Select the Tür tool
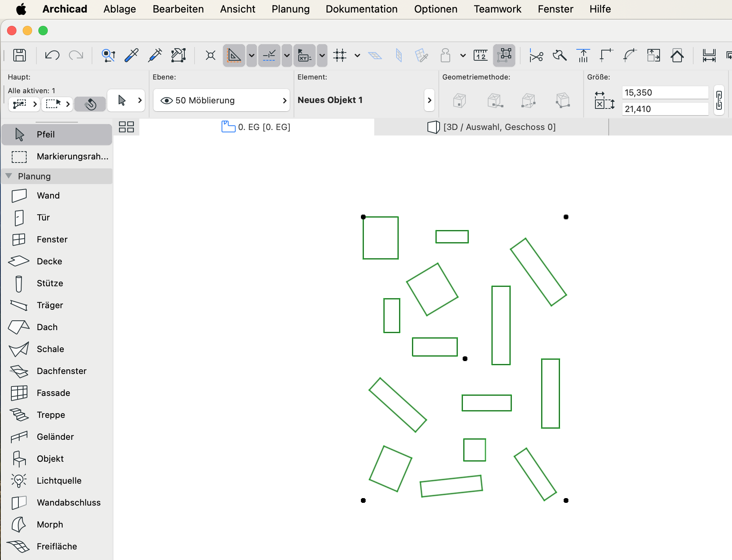732x560 pixels. coord(57,217)
